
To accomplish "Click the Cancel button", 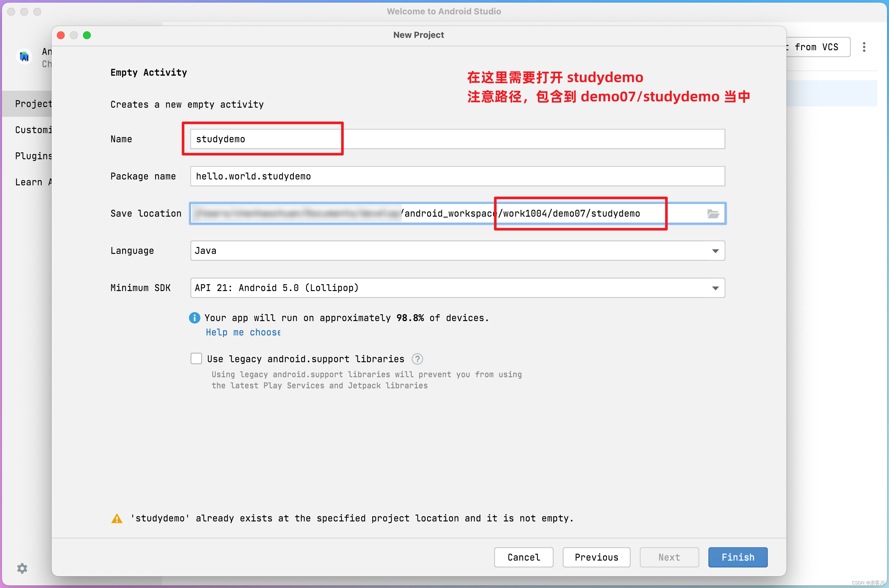I will pyautogui.click(x=524, y=557).
